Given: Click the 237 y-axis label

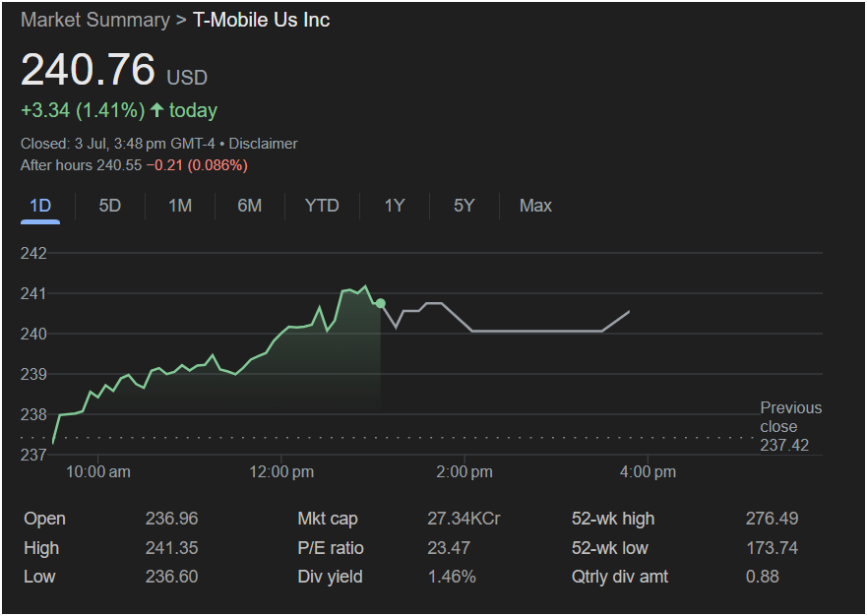Looking at the screenshot, I should [33, 455].
